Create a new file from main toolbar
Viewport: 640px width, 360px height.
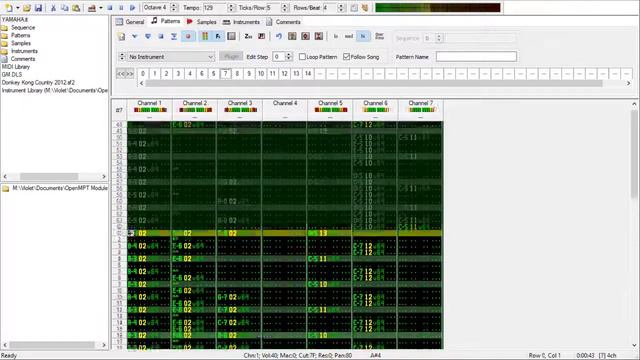tap(8, 8)
